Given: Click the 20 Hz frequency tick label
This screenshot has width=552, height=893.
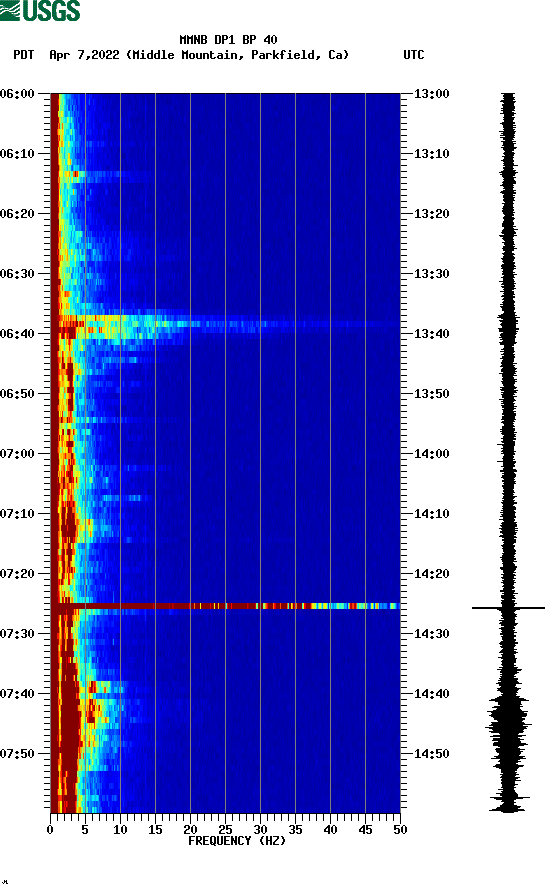Looking at the screenshot, I should coord(190,830).
